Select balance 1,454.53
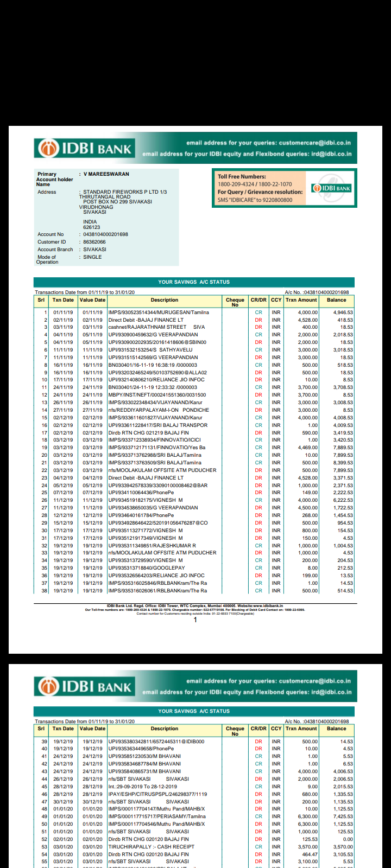Viewport: 391px width, 868px height. point(343,515)
